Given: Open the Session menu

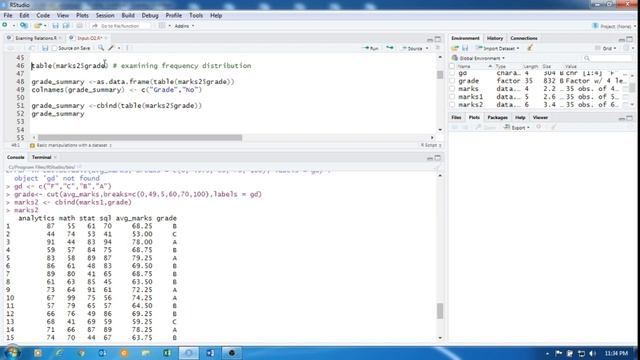Looking at the screenshot, I should tap(105, 16).
